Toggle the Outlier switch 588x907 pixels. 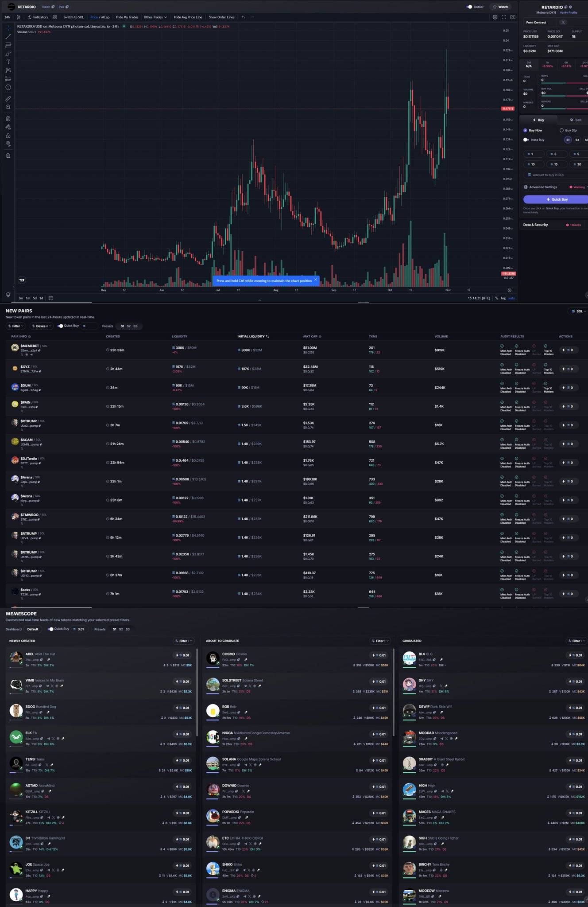click(x=469, y=7)
